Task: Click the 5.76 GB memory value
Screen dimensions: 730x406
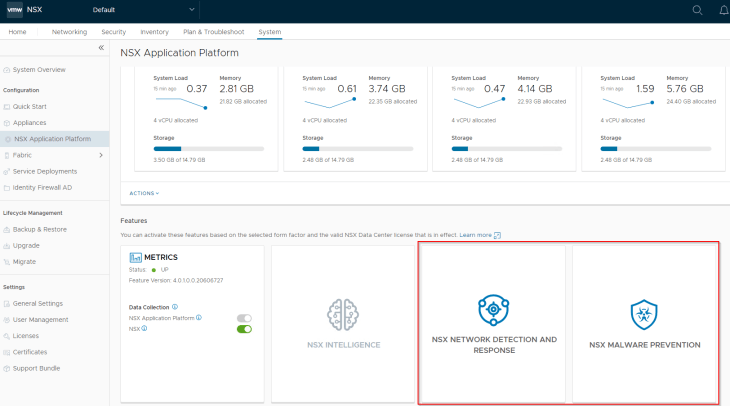Action: point(685,89)
